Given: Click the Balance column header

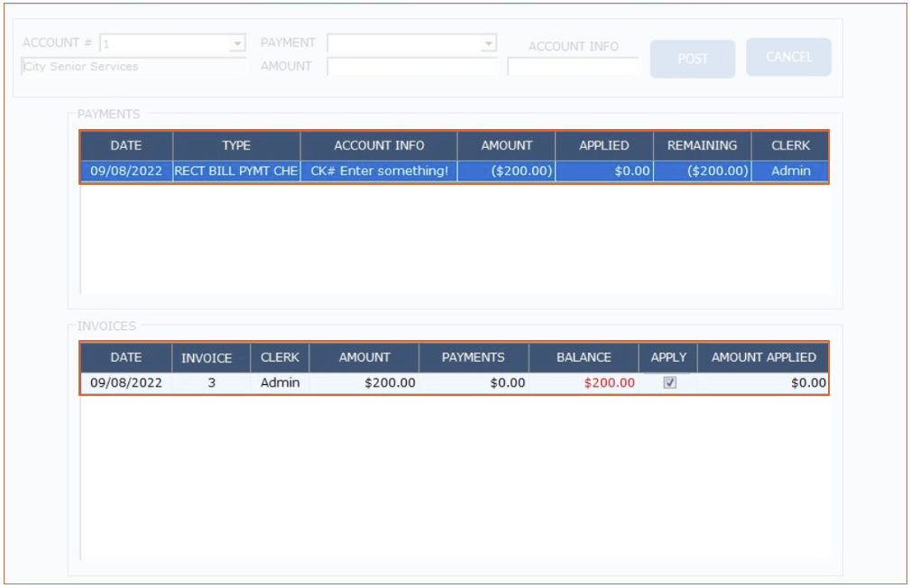Looking at the screenshot, I should coord(584,358).
